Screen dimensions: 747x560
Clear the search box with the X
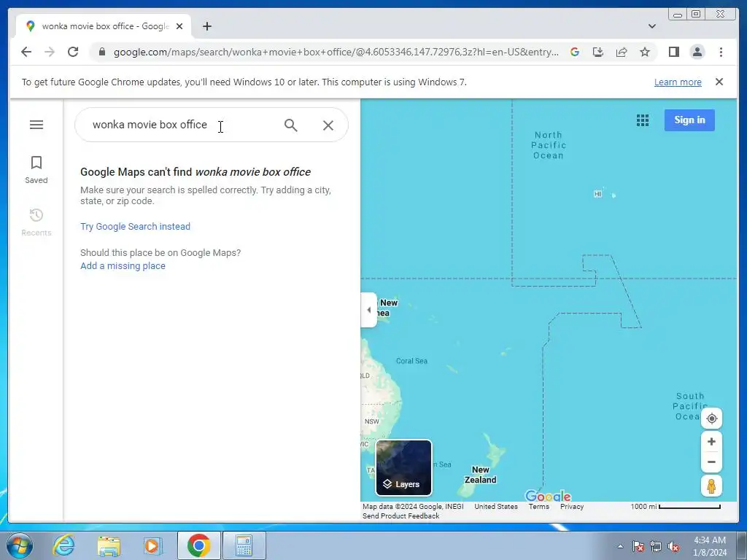[x=328, y=125]
